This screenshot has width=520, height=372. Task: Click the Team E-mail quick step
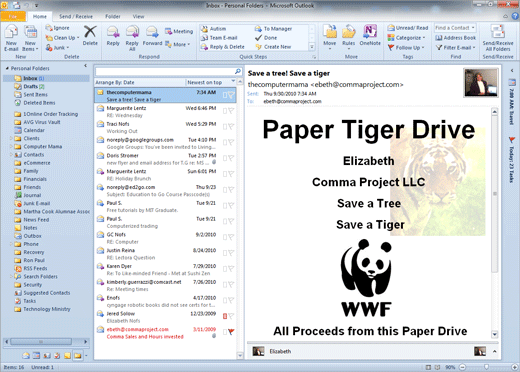point(220,38)
